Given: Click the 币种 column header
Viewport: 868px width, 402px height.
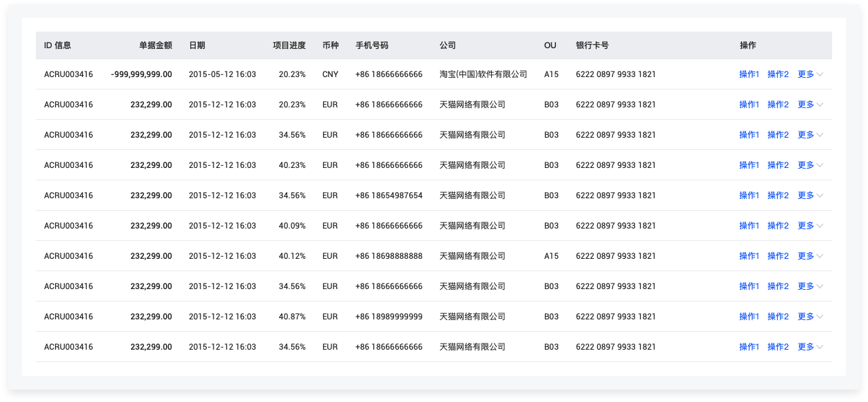Looking at the screenshot, I should click(331, 45).
